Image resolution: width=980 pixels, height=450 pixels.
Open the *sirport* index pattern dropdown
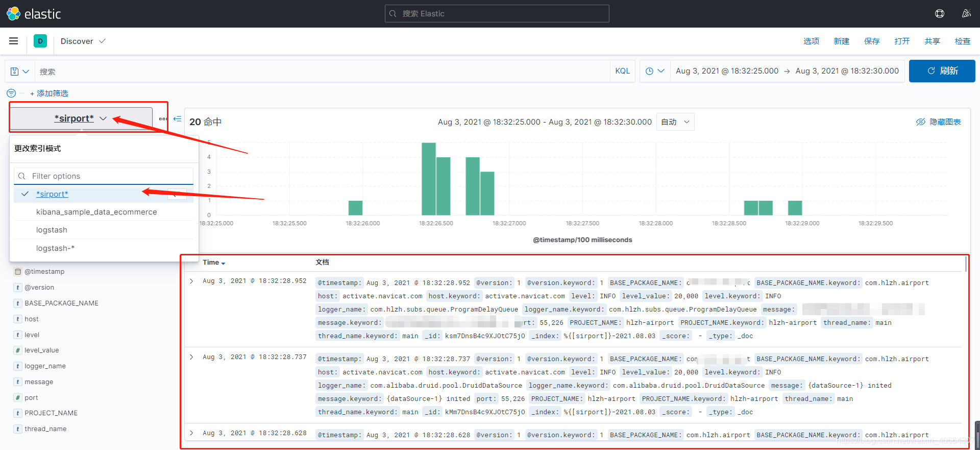coord(81,119)
